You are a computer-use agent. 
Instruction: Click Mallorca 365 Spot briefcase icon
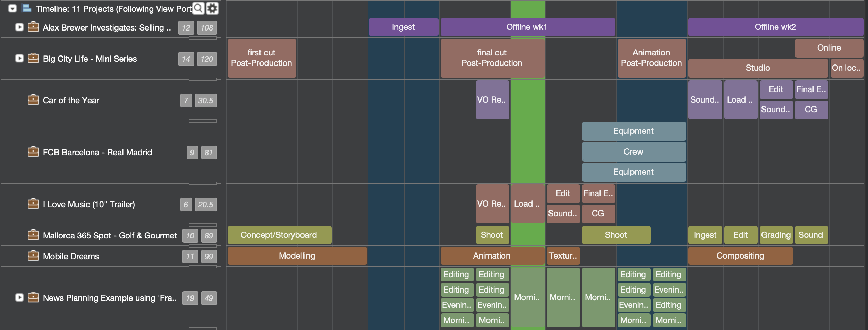coord(33,235)
